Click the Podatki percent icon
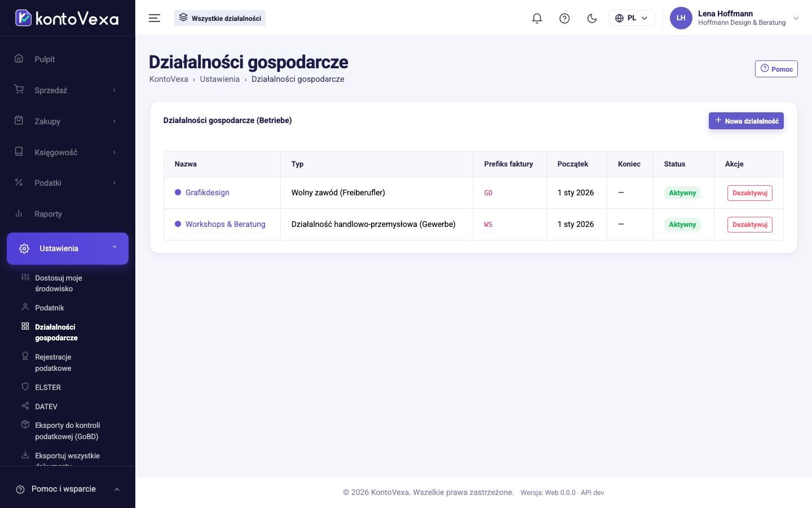The image size is (812, 508). (x=19, y=182)
